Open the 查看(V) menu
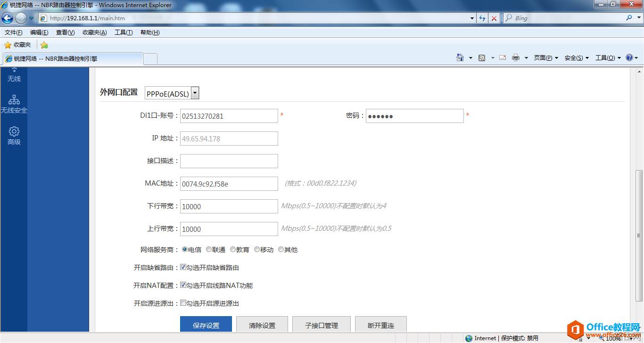This screenshot has height=343, width=644. [65, 33]
